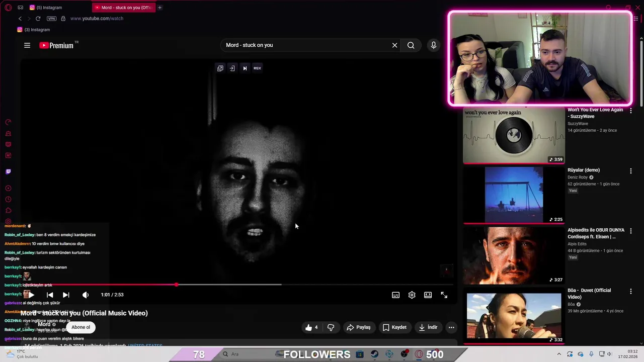Play the video
The height and width of the screenshot is (362, 644).
click(x=31, y=295)
